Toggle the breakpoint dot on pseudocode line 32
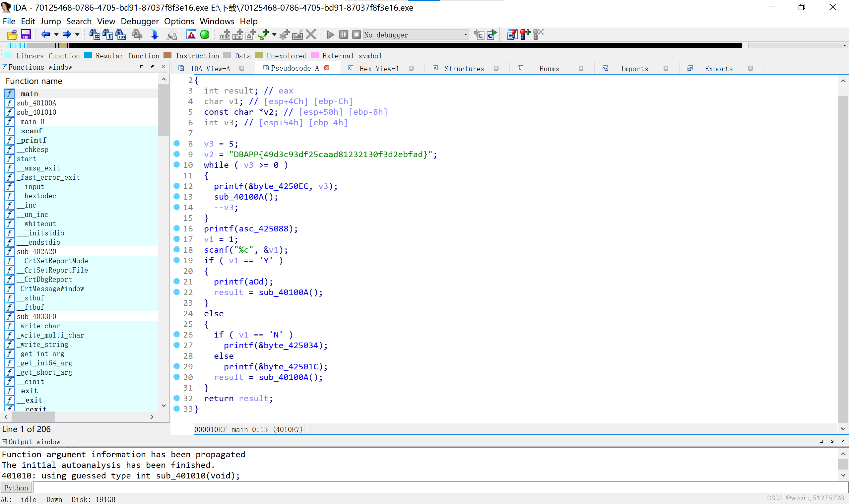849x504 pixels. click(x=176, y=398)
